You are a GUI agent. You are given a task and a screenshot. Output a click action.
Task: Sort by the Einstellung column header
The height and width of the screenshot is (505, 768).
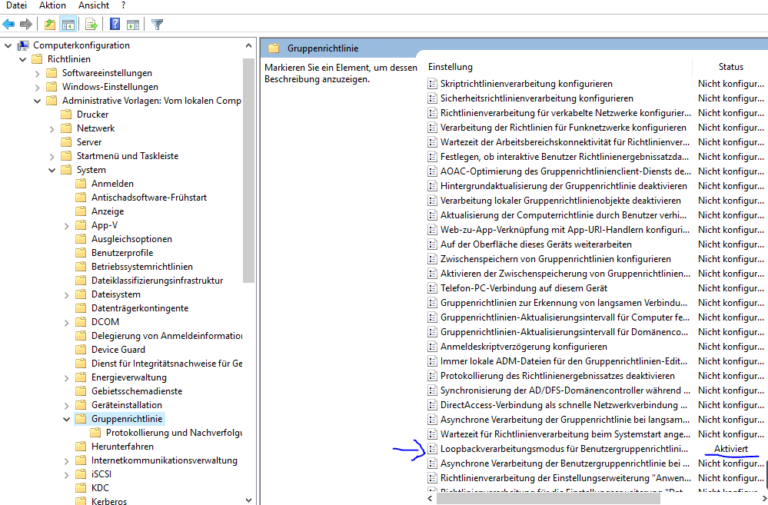(450, 66)
